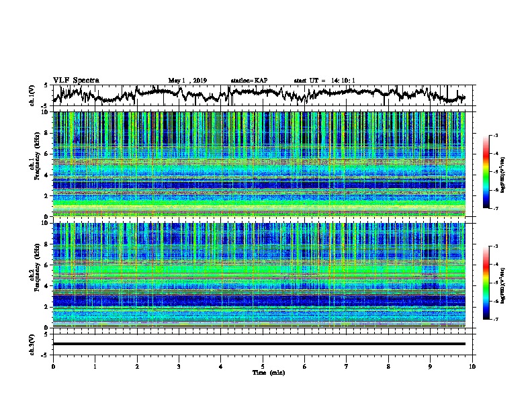
Task: Click the "2" kHz tick on ch.1 spectrogram
Action: (47, 195)
